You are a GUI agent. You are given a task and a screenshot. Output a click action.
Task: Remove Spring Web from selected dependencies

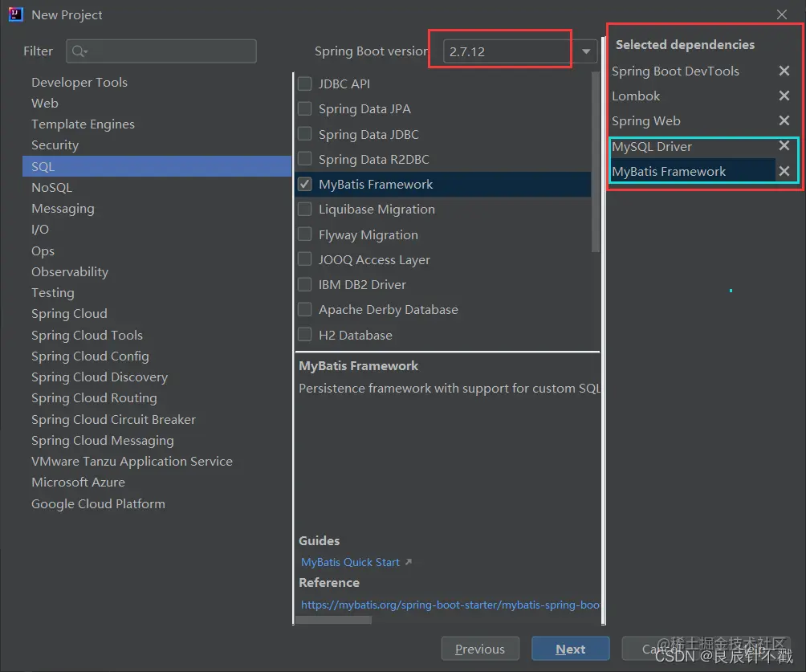click(x=784, y=120)
